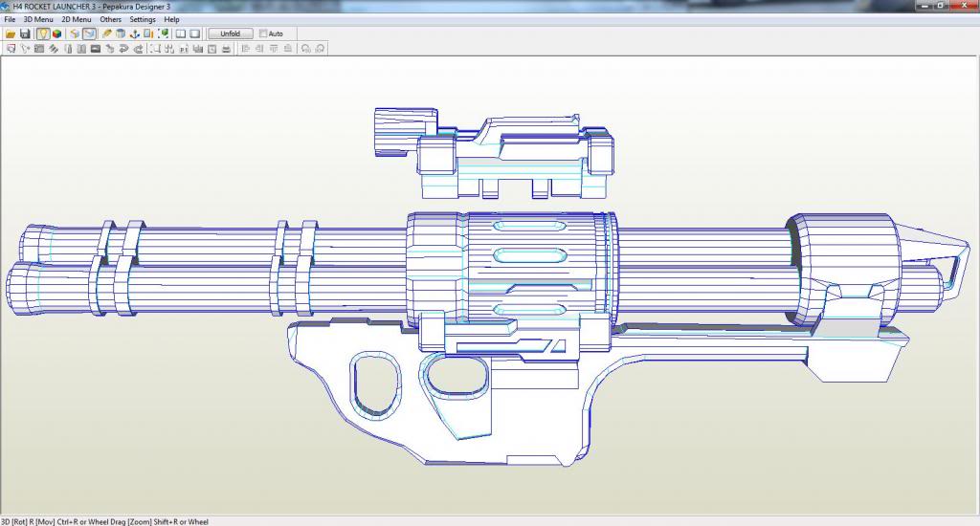Click the undo arrow icon
This screenshot has width=980, height=526.
pos(123,49)
